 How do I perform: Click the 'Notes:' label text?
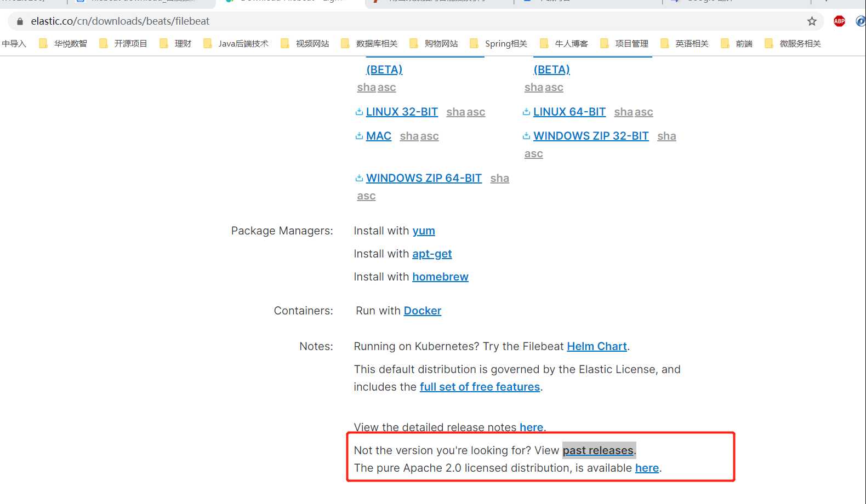316,347
